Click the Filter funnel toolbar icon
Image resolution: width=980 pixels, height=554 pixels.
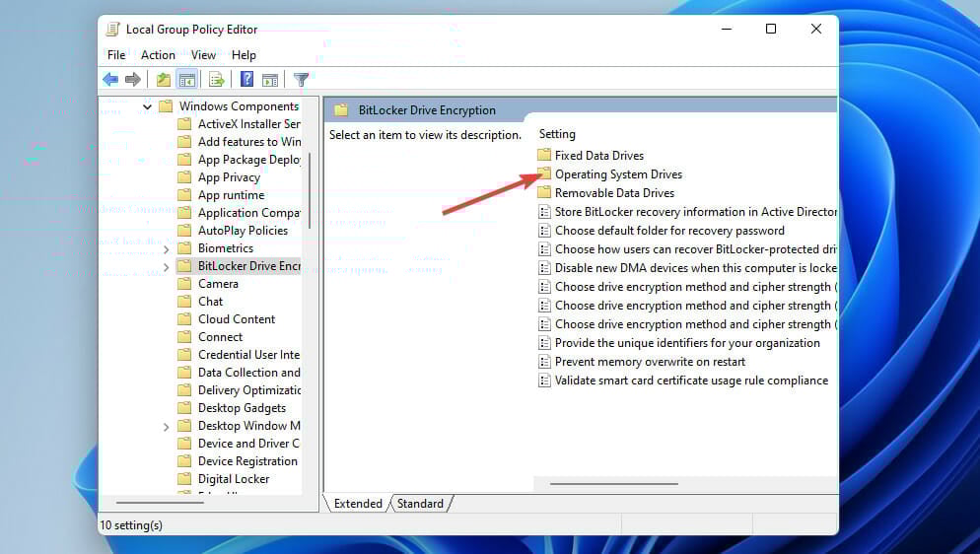tap(302, 79)
